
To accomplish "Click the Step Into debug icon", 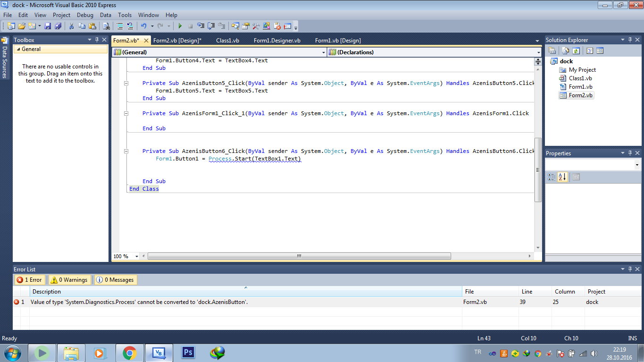I will [x=201, y=26].
